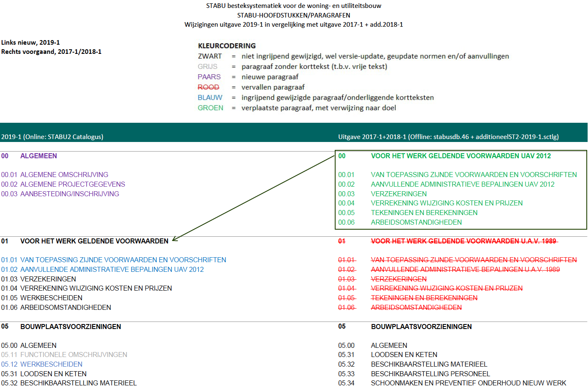This screenshot has width=588, height=390.
Task: Select struck-through red 01.05 'TEKENINGEN EN BEREKENINGEN'
Action: coord(424,298)
